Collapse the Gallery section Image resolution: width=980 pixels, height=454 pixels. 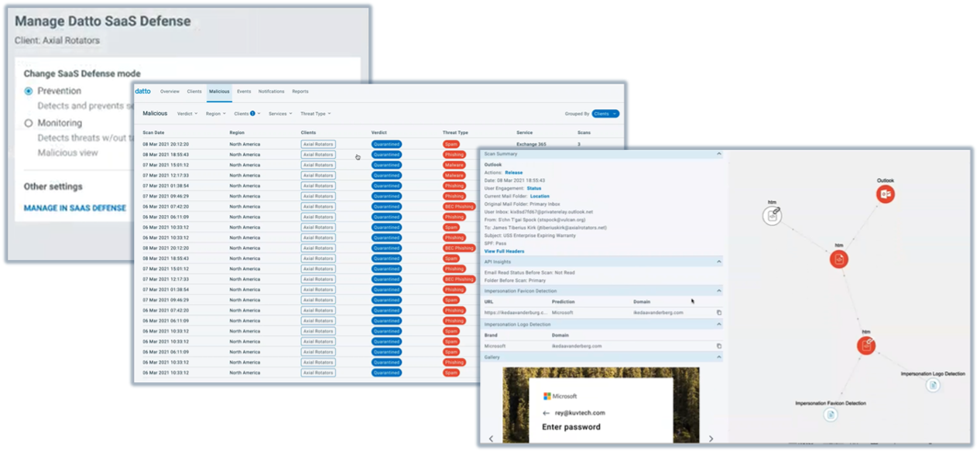point(718,357)
